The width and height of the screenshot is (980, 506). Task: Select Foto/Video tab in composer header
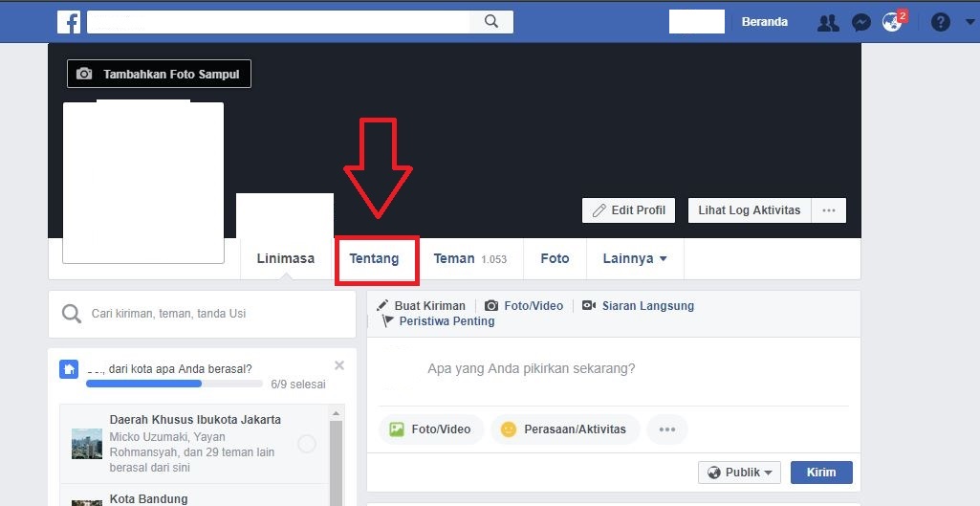pos(524,306)
